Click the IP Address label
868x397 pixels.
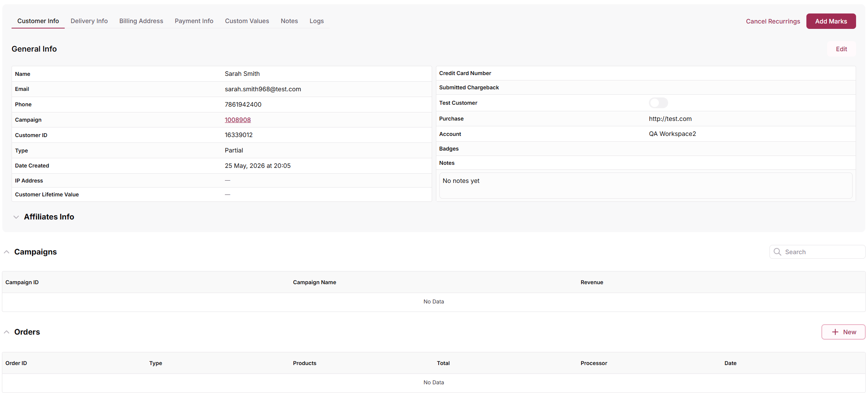(x=29, y=181)
